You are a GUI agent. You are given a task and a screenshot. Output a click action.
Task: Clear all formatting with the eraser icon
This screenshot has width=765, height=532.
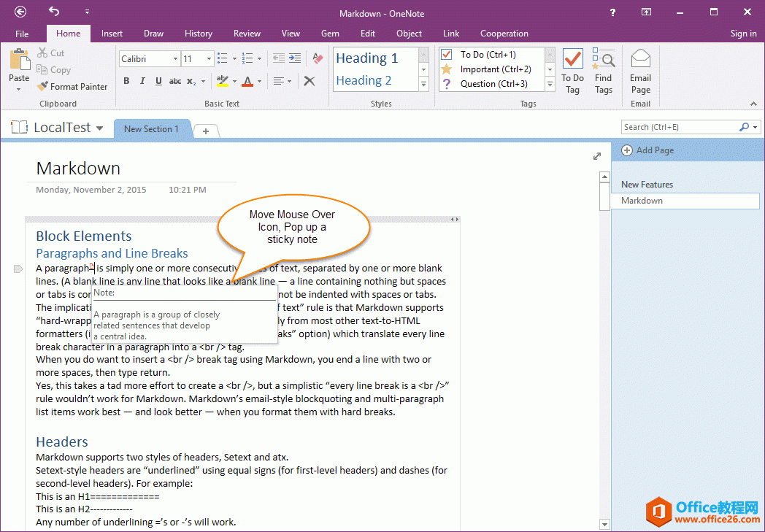[317, 58]
